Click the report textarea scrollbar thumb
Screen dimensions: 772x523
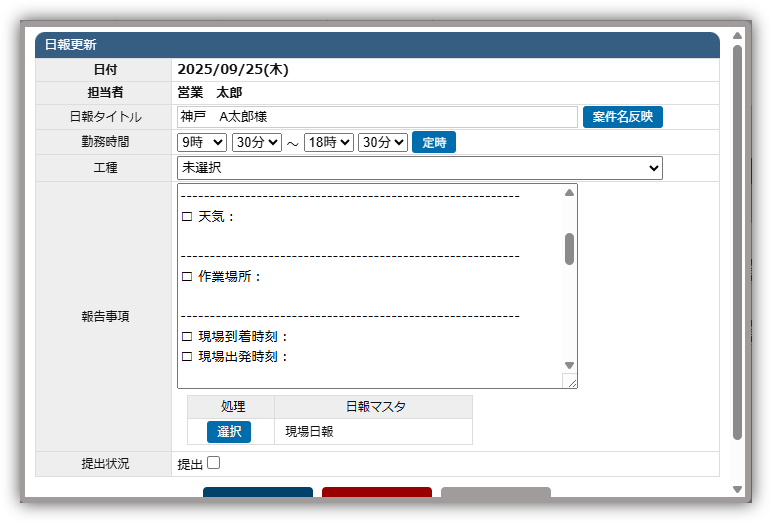(x=569, y=248)
